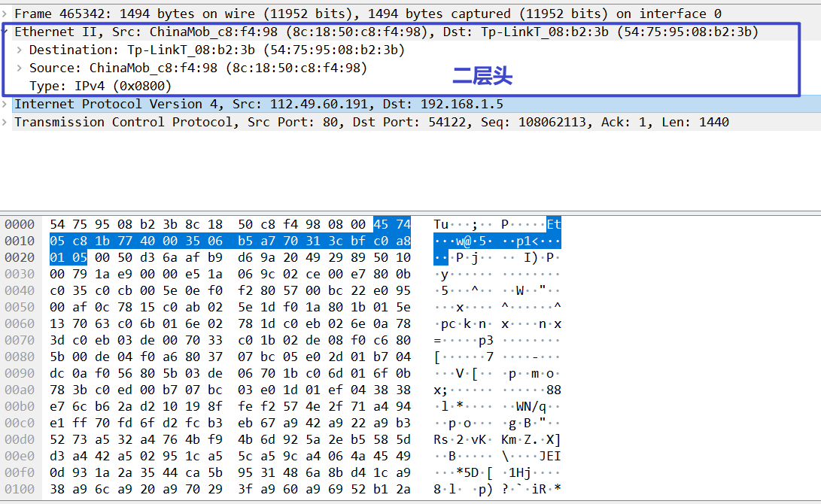Click ASCII text 'Rs' in row 00d0
Image resolution: width=821 pixels, height=504 pixels.
[x=441, y=439]
